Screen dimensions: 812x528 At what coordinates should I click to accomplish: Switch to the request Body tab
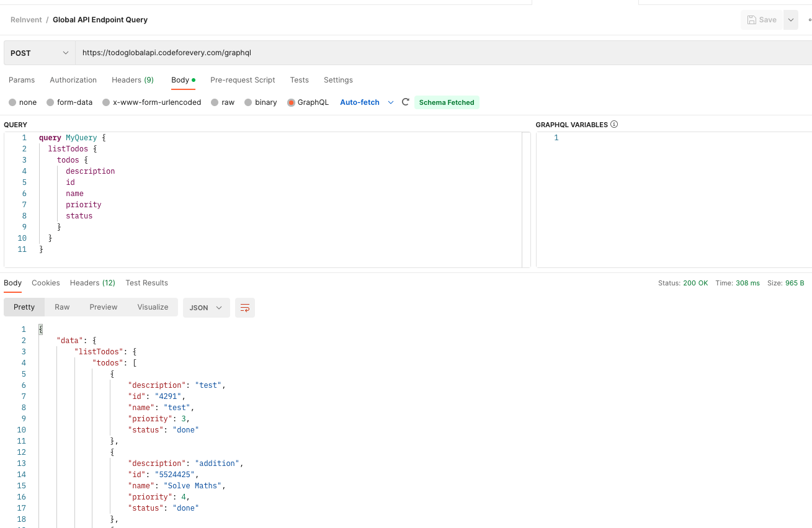[x=183, y=80]
